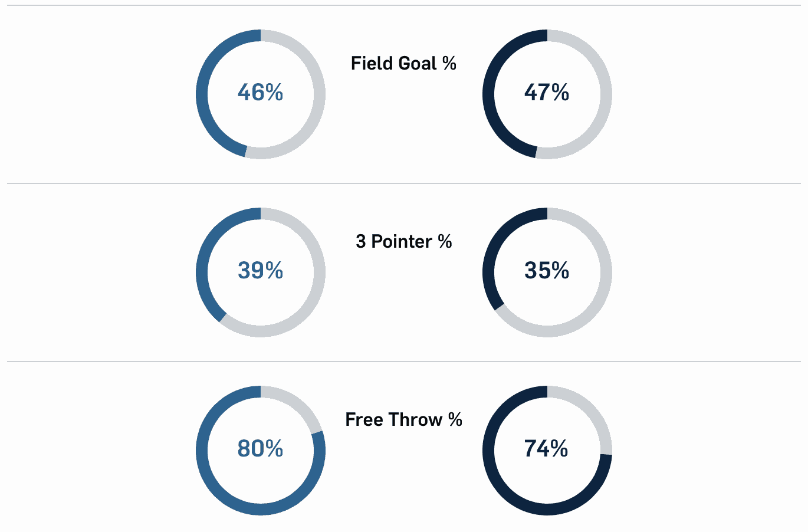The height and width of the screenshot is (532, 808).
Task: Click the 74% free throw donut chart
Action: pyautogui.click(x=547, y=451)
